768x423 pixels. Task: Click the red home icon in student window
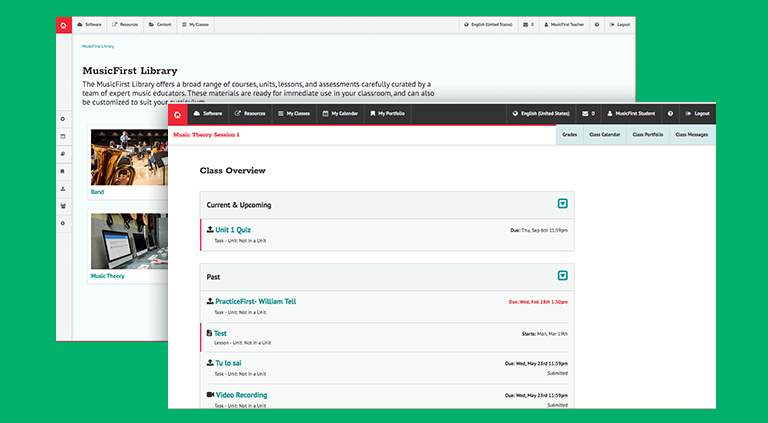(x=178, y=114)
